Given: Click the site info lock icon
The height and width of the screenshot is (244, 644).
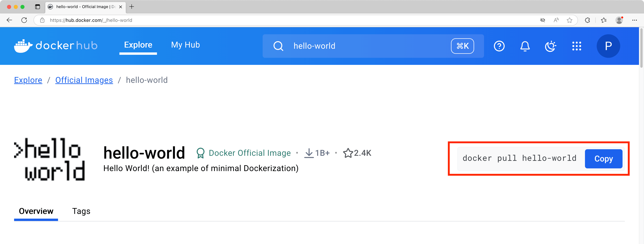Looking at the screenshot, I should [42, 20].
